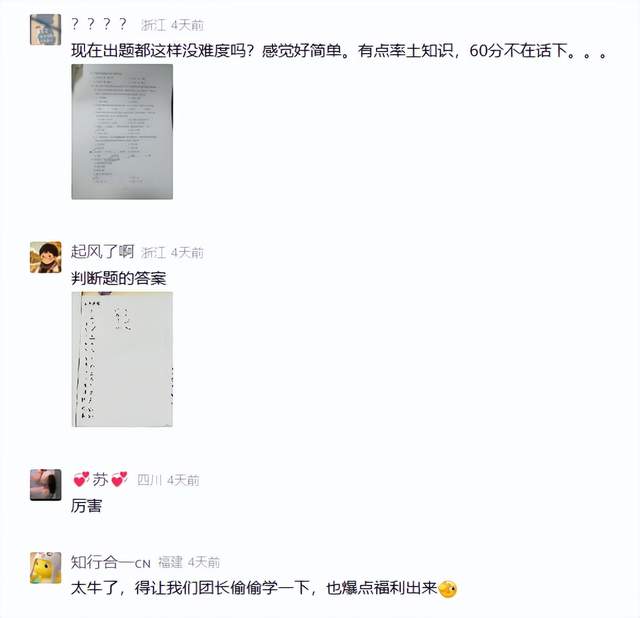
Task: Click 浙江 4天前 next to 起风了啊
Action: click(x=172, y=253)
